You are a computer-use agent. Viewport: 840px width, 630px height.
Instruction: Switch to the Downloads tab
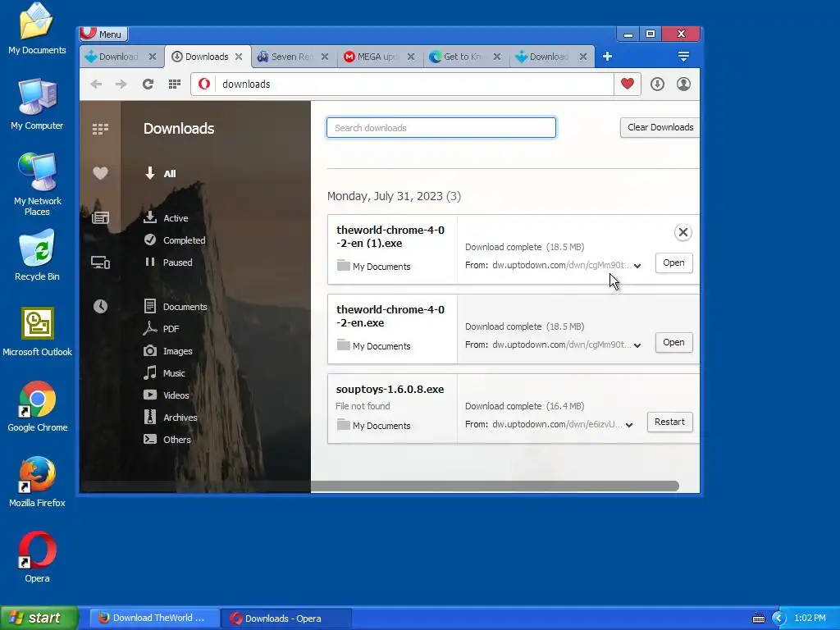208,57
